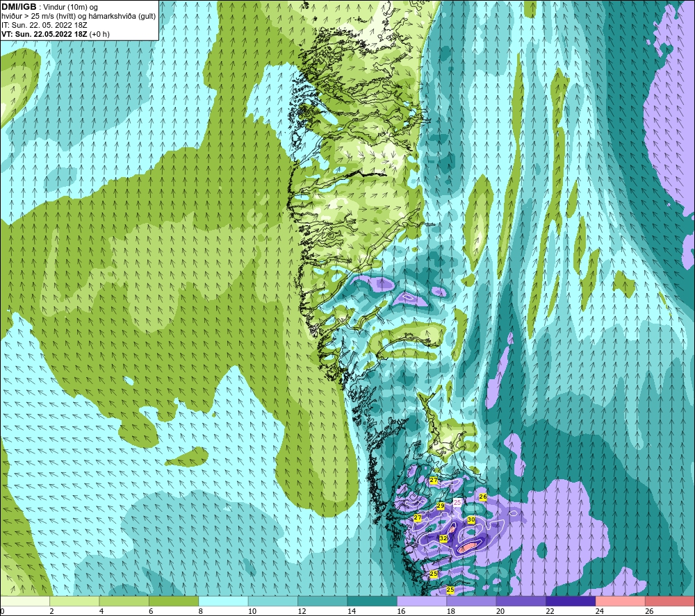Click the 2–4 m/s light green legend swatch
695x616 pixels.
(74, 601)
